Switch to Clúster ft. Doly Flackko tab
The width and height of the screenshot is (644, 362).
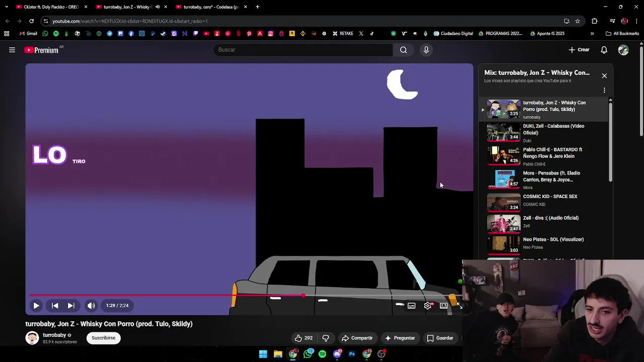[51, 7]
